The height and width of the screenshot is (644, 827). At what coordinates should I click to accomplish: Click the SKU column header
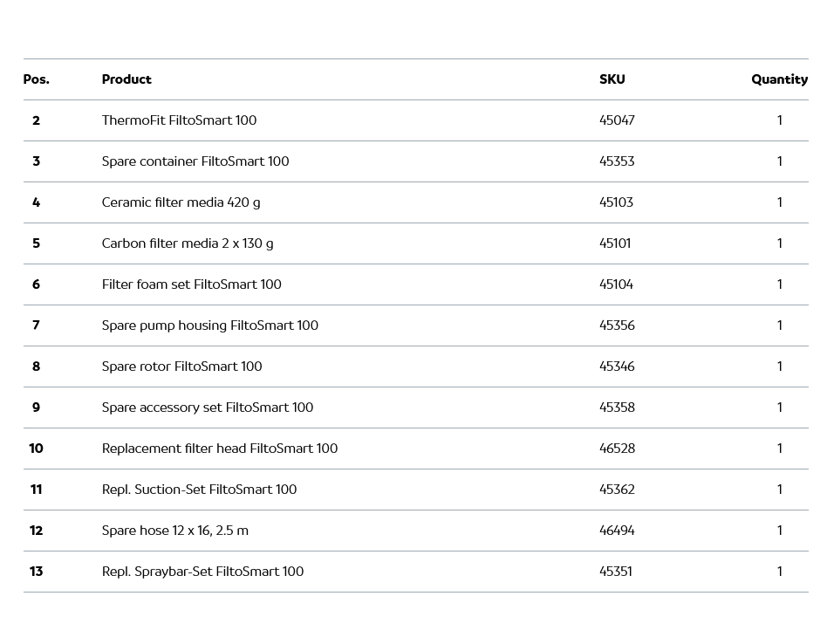[612, 79]
